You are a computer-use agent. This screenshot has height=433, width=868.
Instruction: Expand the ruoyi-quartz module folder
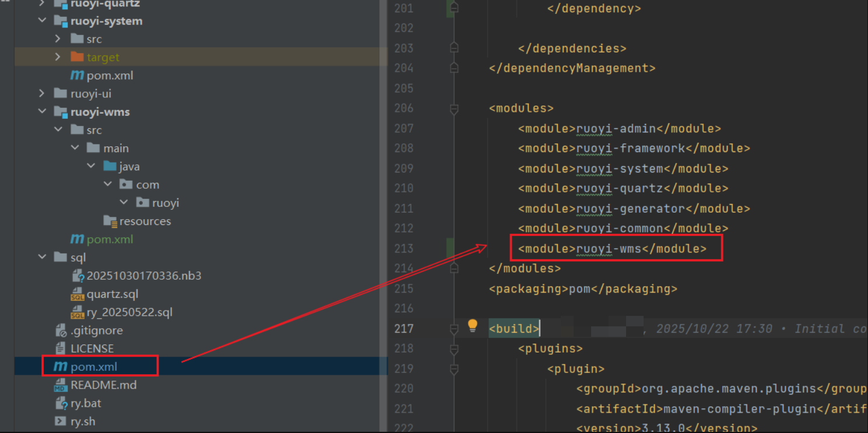pos(42,3)
